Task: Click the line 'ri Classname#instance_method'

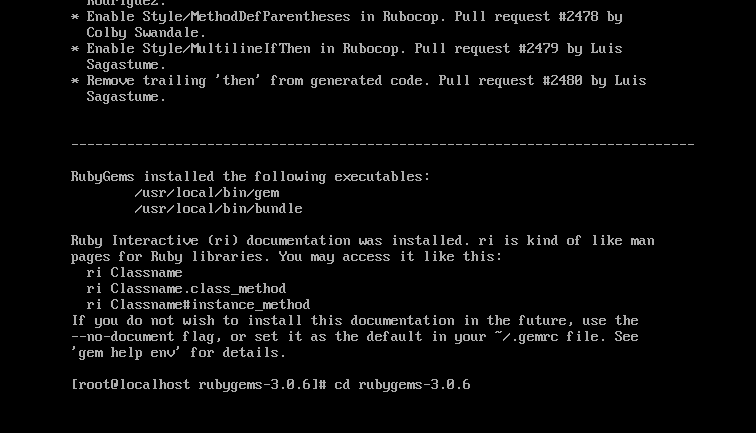Action: click(x=198, y=305)
